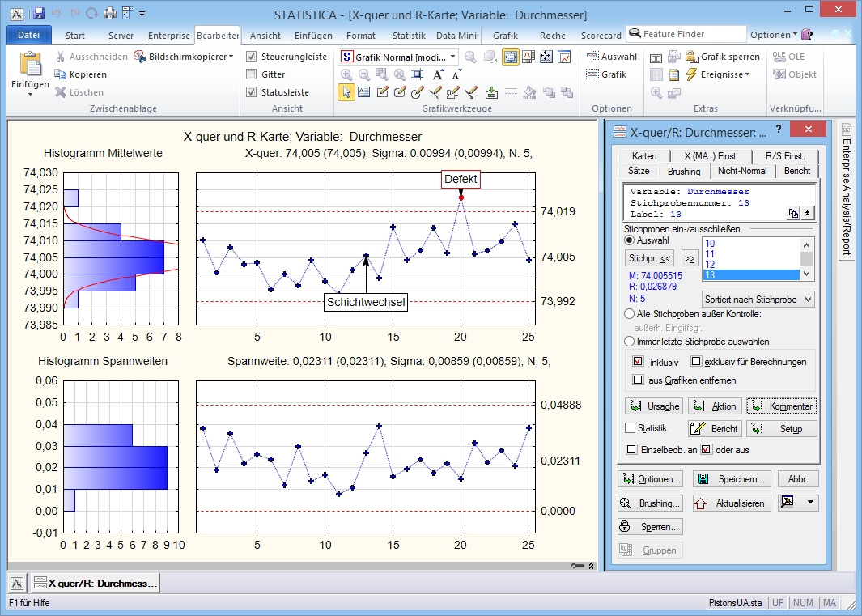This screenshot has width=862, height=616.
Task: Click the print icon in quick access toolbar
Action: [110, 14]
